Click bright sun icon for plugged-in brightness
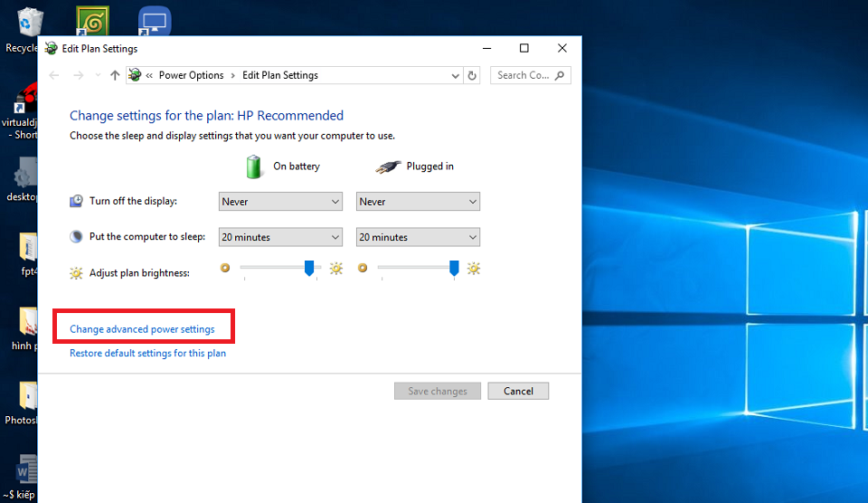The height and width of the screenshot is (503, 868). (473, 269)
